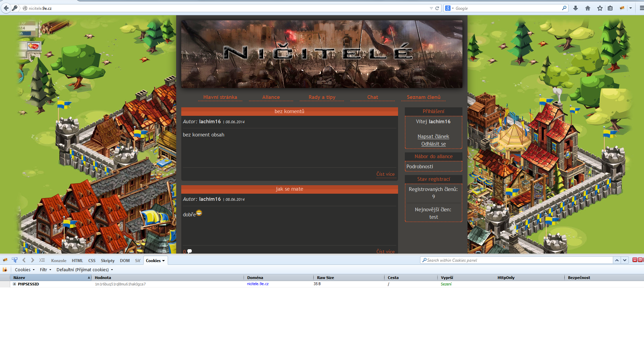This screenshot has width=644, height=343.
Task: Open the Cookies menu dropdown in toolbar
Action: pos(25,270)
